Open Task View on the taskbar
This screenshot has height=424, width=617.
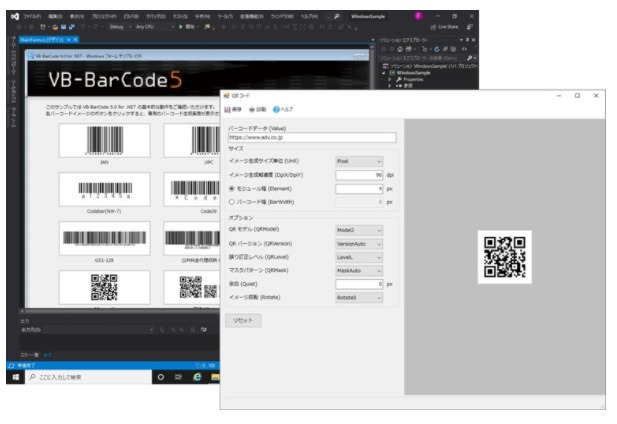point(178,377)
